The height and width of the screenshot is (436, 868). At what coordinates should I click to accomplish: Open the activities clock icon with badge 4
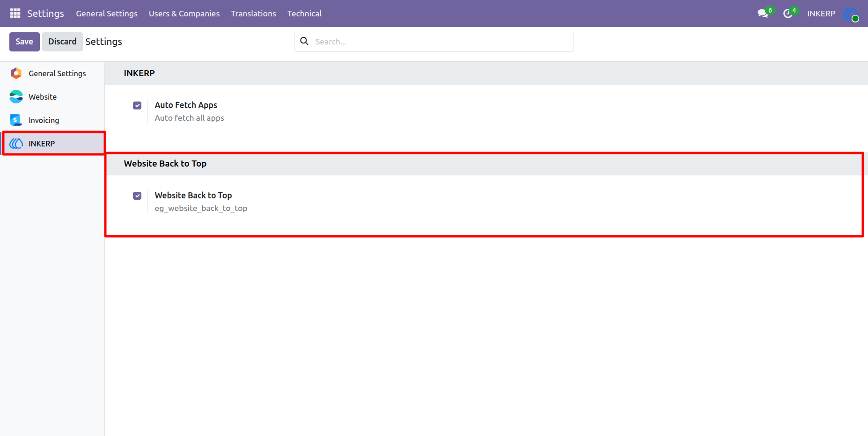click(x=788, y=13)
